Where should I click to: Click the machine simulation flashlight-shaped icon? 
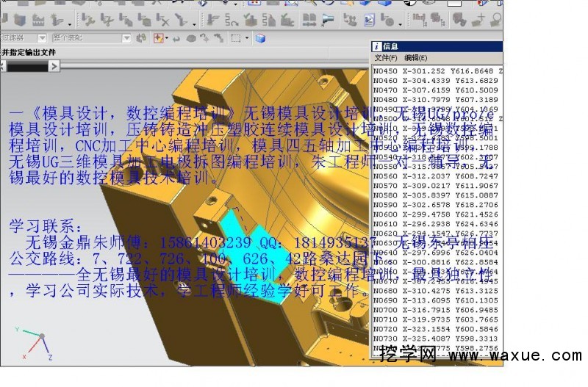tap(328, 20)
